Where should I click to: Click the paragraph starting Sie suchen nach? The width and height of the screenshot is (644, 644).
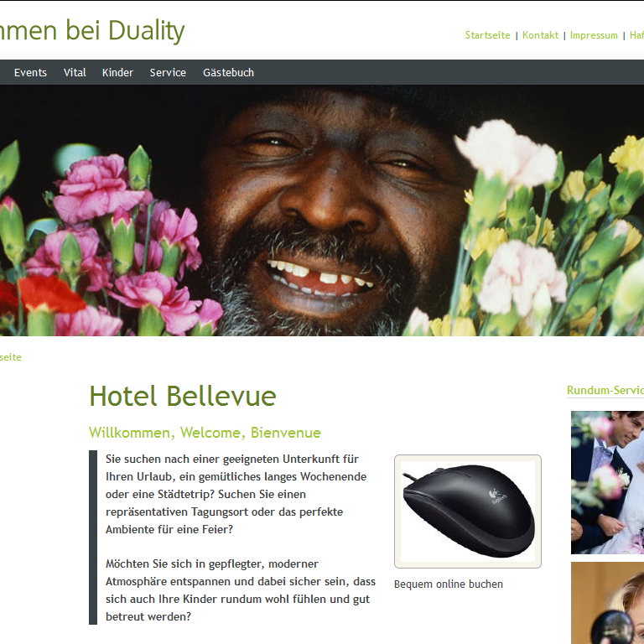236,494
